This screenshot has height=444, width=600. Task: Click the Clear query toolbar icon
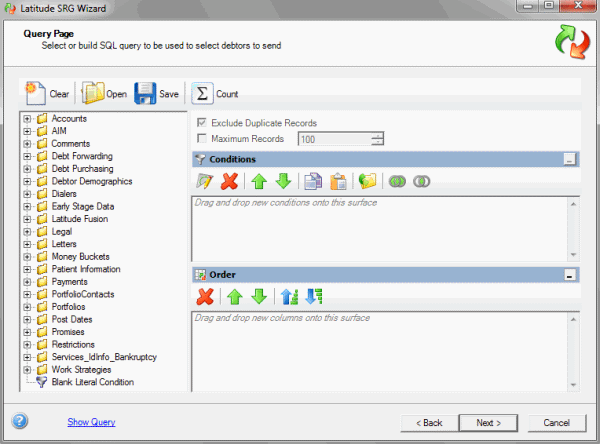pos(36,93)
